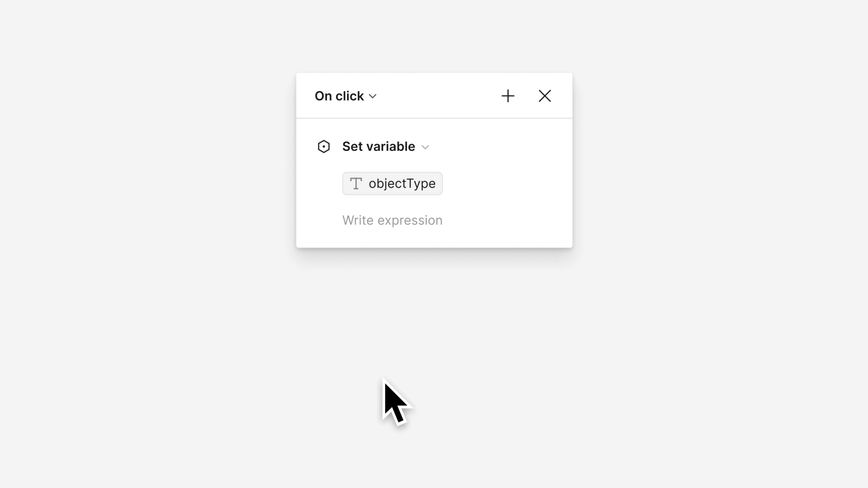Click the Set variable hexagon symbol
This screenshot has height=488, width=868.
pyautogui.click(x=324, y=146)
